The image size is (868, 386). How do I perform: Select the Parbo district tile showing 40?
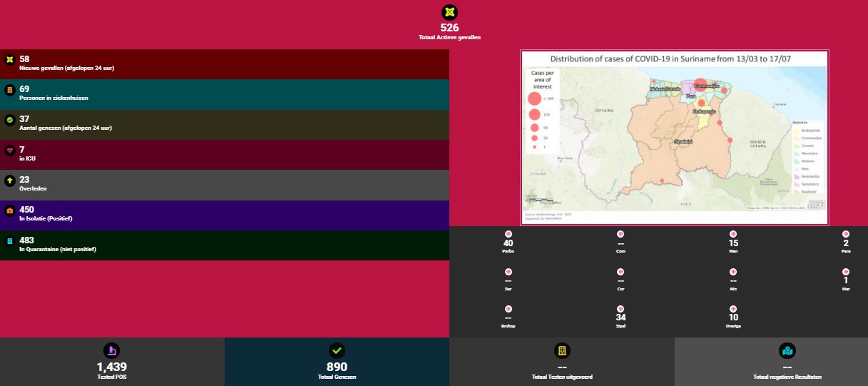click(508, 243)
